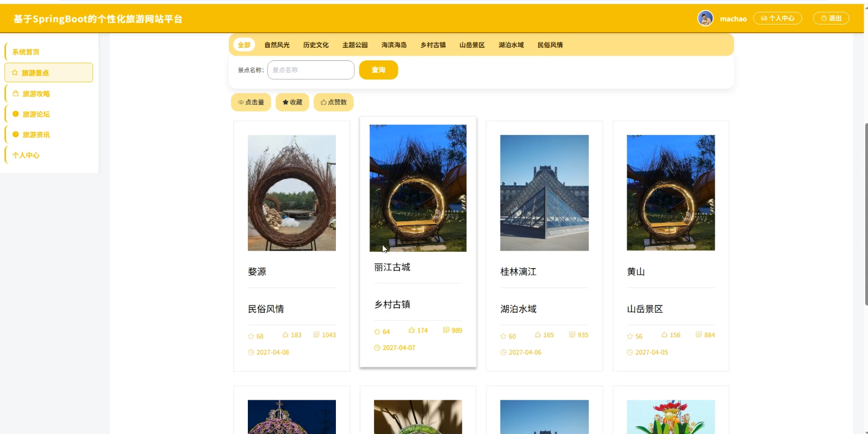
Task: Click views icon showing 1043
Action: click(316, 334)
